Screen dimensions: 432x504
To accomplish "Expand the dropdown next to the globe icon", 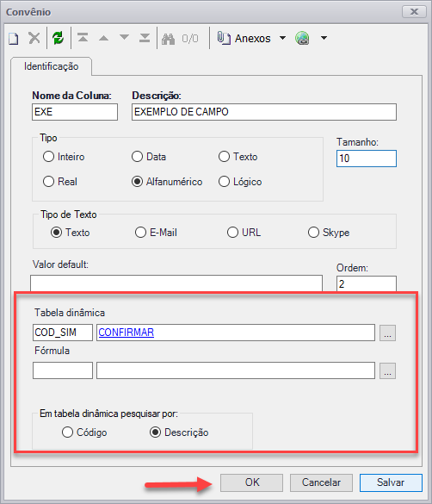I will pyautogui.click(x=324, y=38).
